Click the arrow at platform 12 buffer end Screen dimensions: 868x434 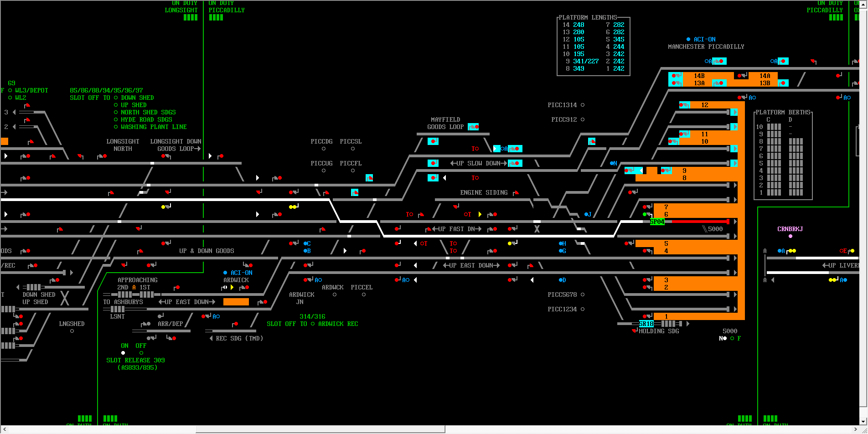[734, 112]
